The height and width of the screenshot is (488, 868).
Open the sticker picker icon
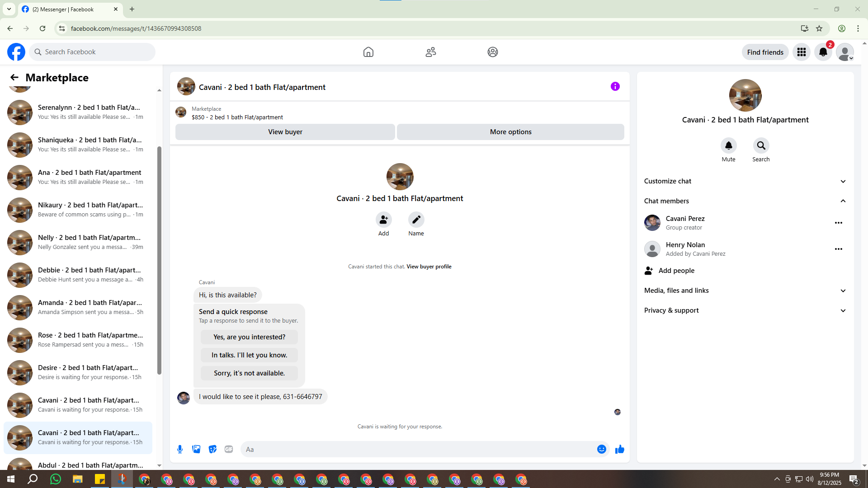tap(212, 449)
